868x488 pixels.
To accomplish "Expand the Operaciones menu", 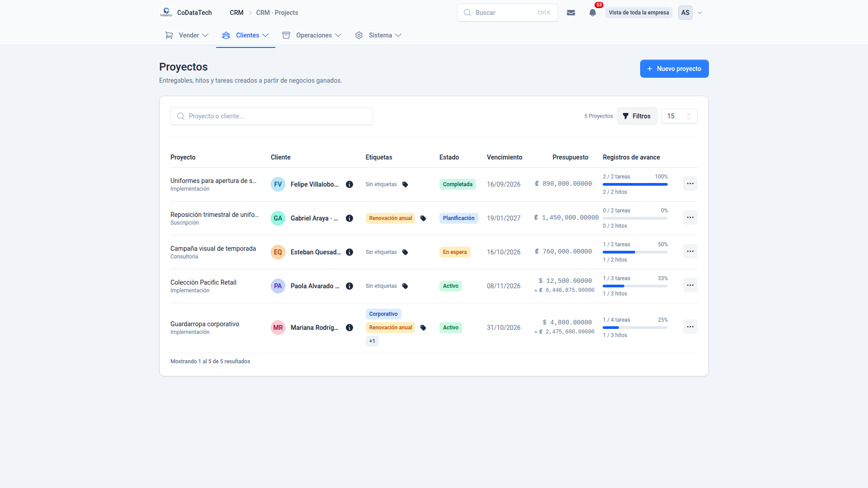I will click(312, 35).
